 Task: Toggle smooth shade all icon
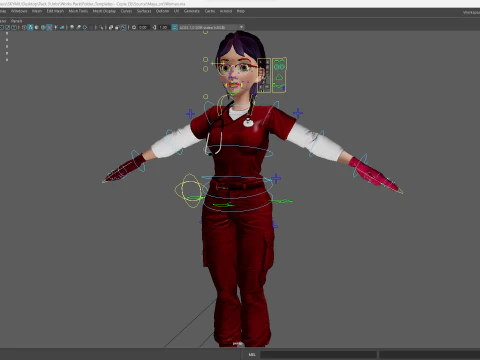click(30, 27)
